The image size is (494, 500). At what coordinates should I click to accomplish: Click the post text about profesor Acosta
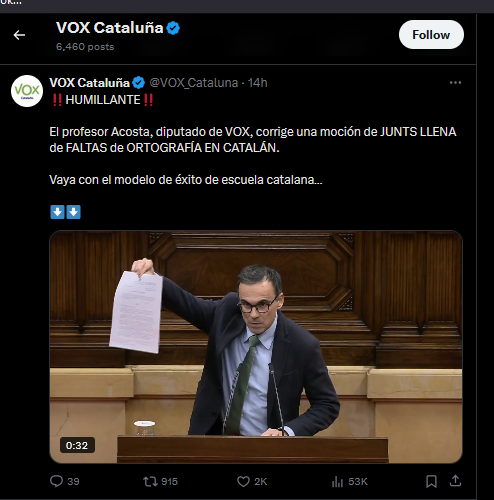pyautogui.click(x=252, y=139)
